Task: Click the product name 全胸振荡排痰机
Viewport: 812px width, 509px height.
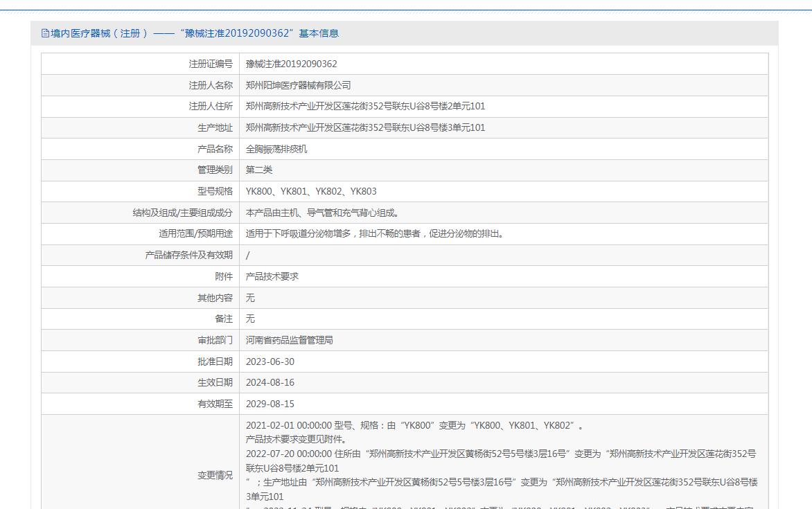Action: coord(276,149)
